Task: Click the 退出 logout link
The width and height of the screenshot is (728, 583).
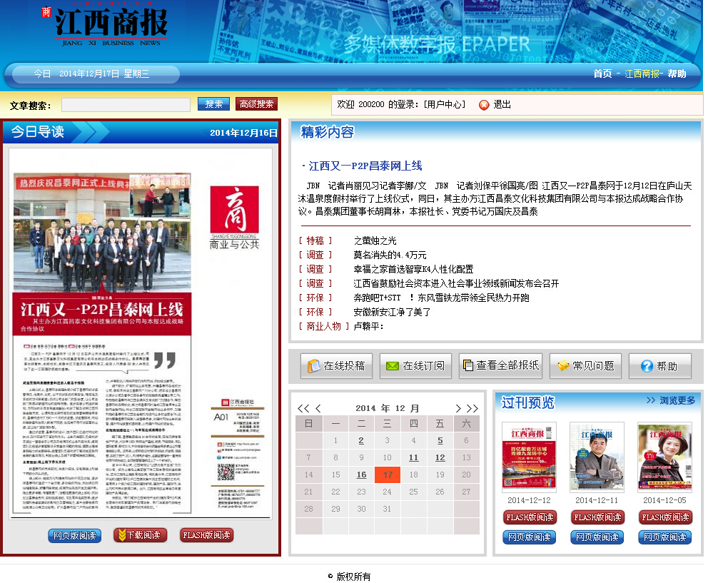Action: [502, 104]
